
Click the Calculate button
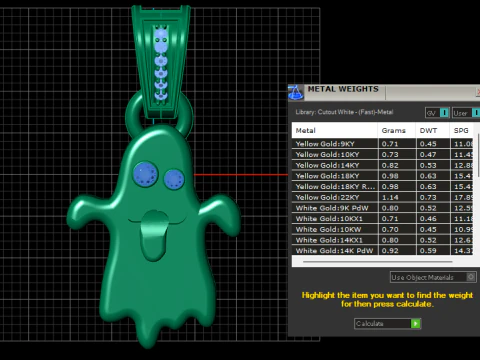pyautogui.click(x=387, y=324)
